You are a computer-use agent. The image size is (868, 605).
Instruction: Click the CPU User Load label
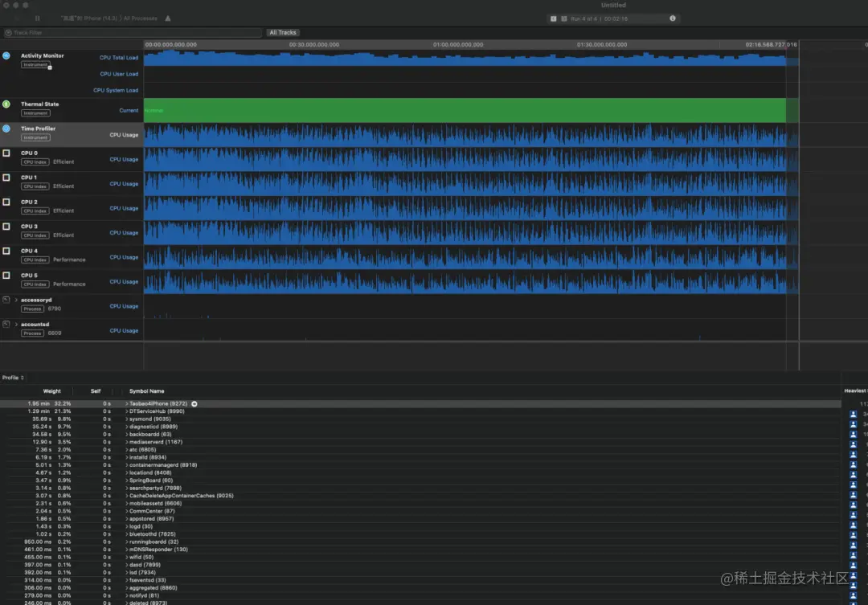click(119, 74)
